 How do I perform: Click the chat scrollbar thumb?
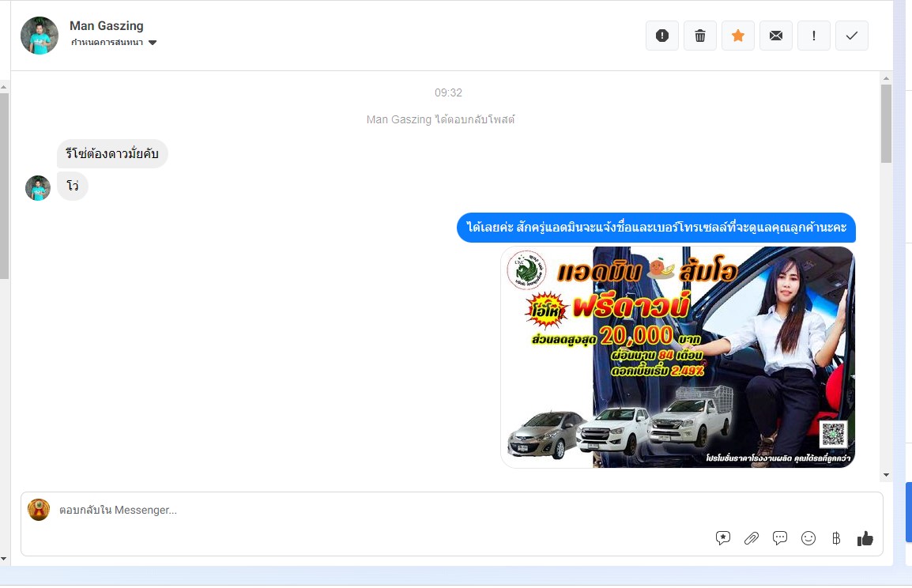click(886, 123)
